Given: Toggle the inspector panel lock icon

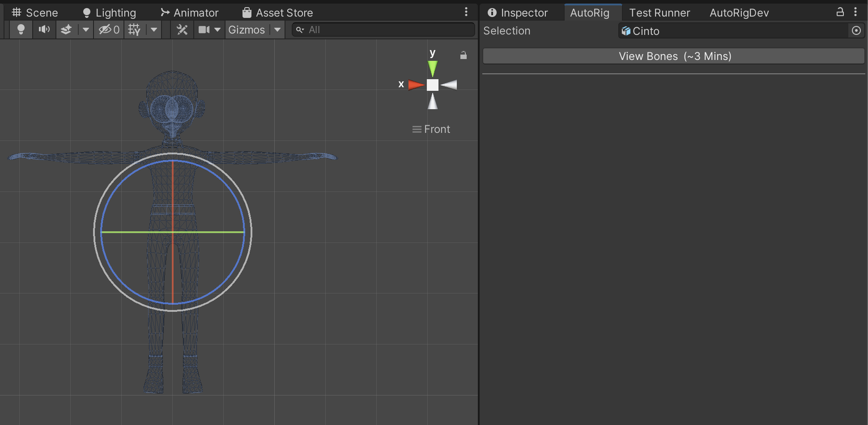Looking at the screenshot, I should 840,12.
